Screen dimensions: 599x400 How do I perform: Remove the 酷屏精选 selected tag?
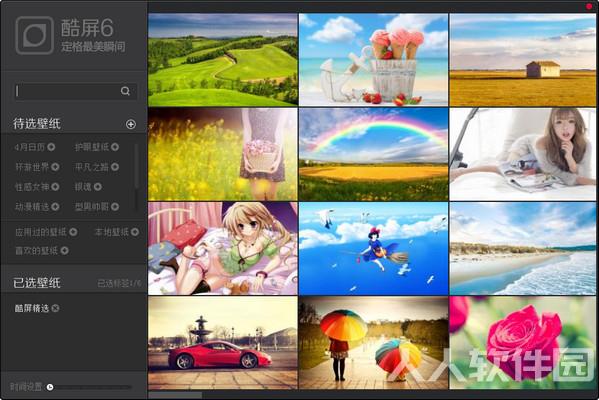pyautogui.click(x=55, y=308)
